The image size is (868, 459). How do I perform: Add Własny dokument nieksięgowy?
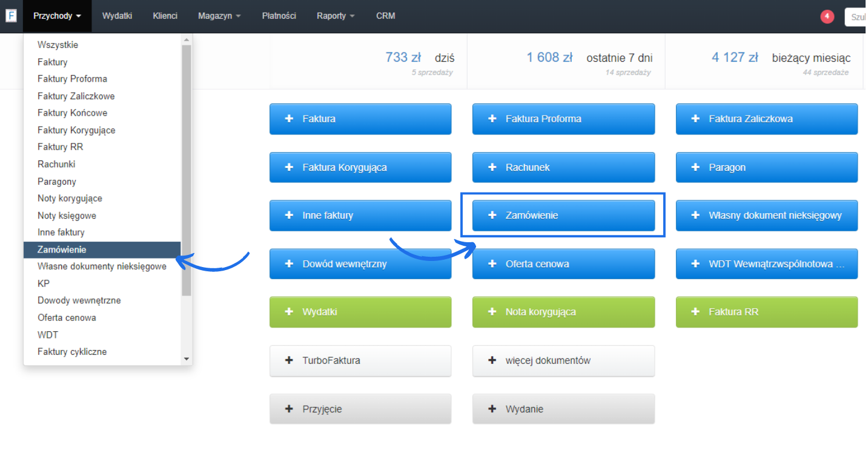pos(767,215)
